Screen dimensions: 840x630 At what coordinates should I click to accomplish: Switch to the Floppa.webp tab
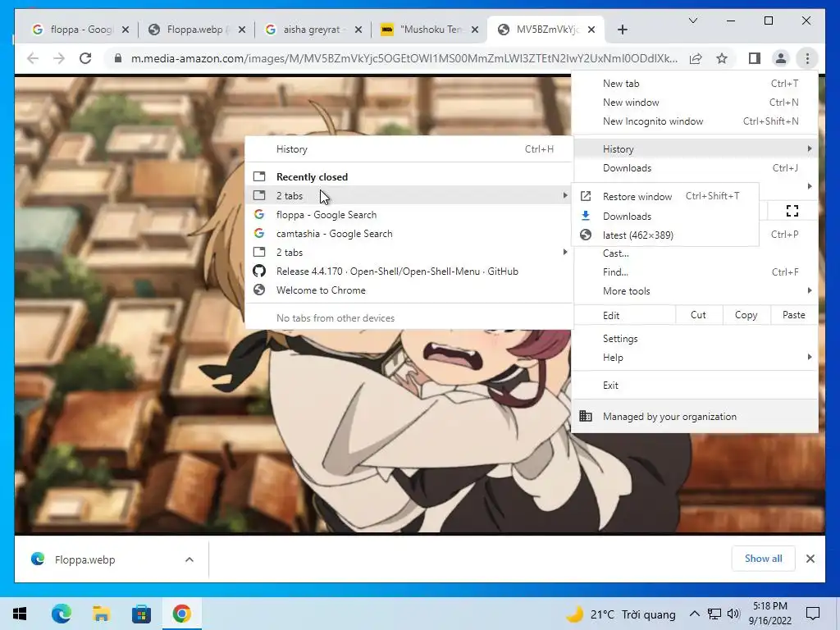tap(196, 30)
